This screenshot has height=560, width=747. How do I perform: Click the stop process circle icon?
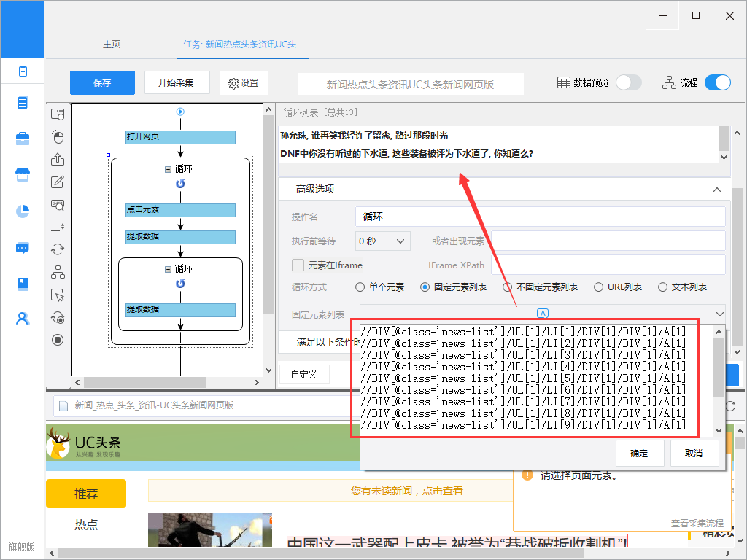tap(58, 340)
